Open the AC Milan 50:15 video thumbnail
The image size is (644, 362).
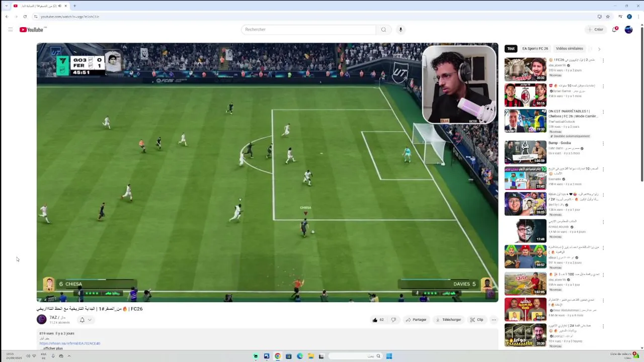click(x=525, y=95)
